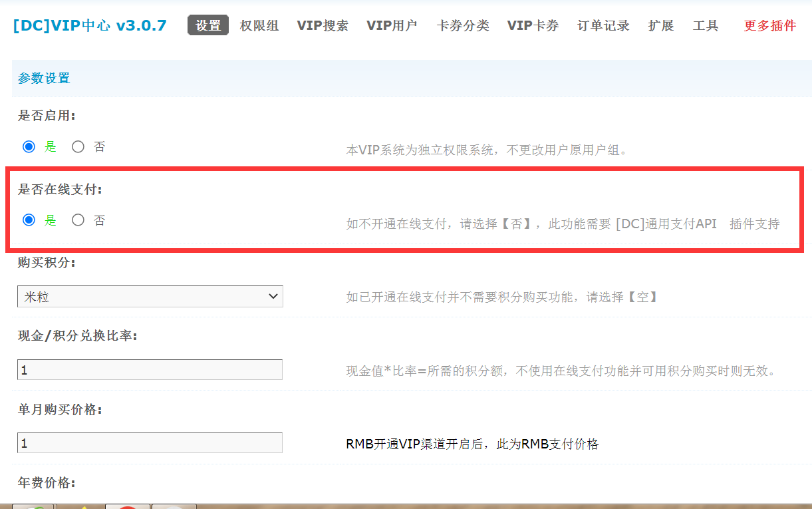Click the 现金值*比率=所需的积分额 hint text
Screen dimensions: 812x509
tap(561, 371)
